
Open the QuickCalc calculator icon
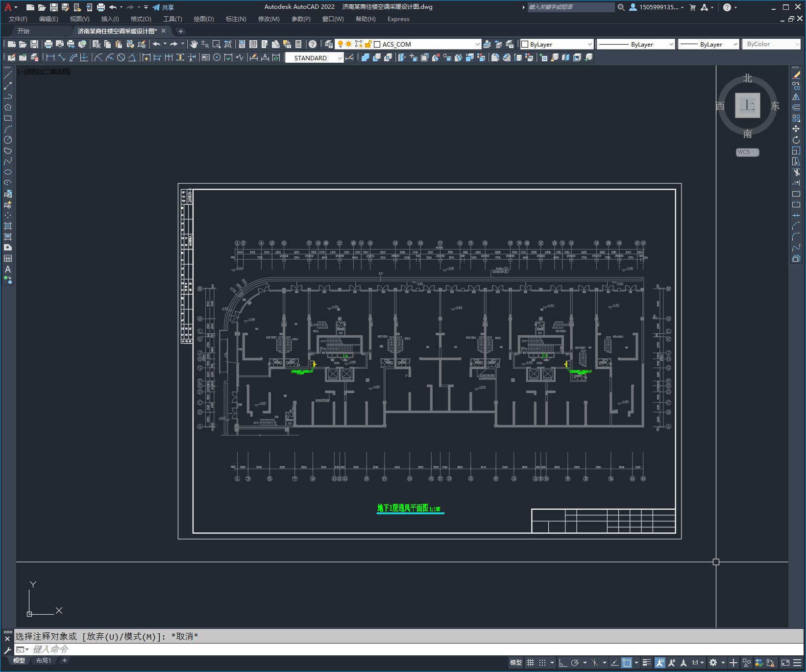click(x=298, y=44)
